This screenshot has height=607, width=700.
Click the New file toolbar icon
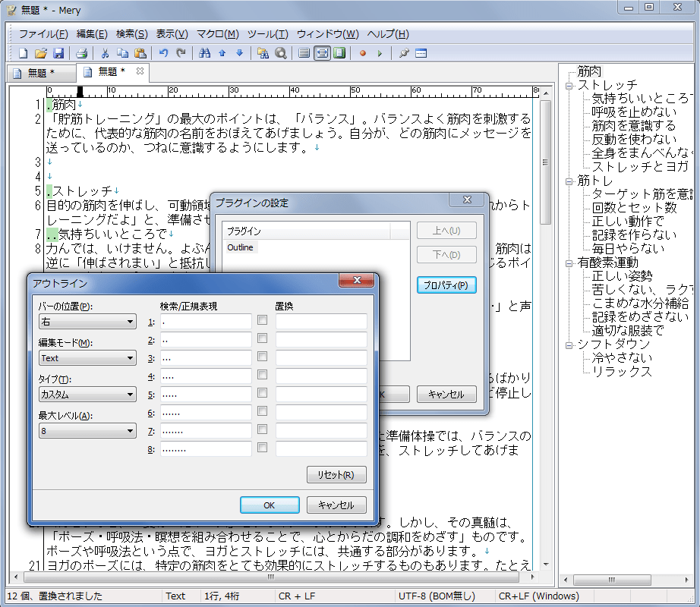(x=24, y=53)
